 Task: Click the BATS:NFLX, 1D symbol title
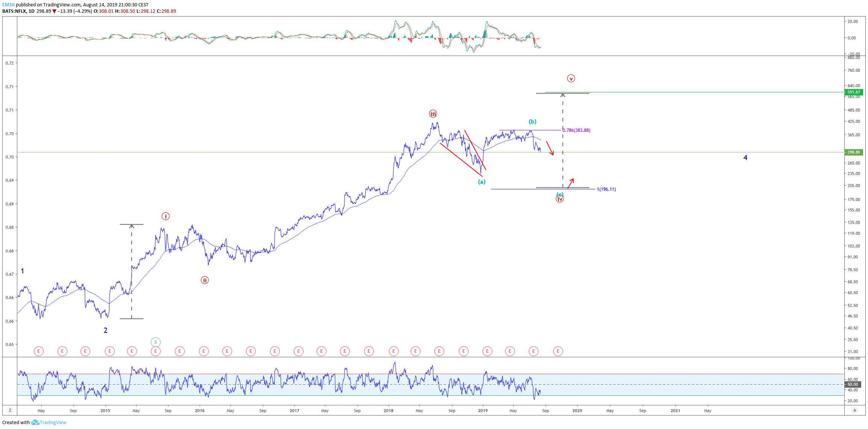tap(18, 11)
